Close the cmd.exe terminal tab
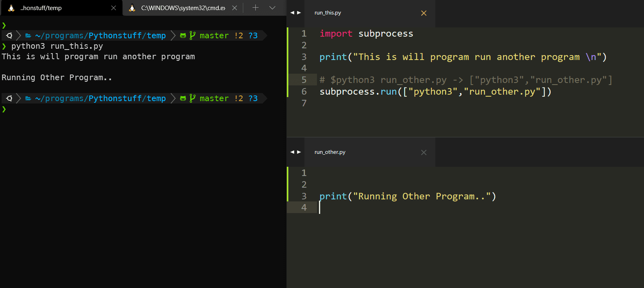Screen dimensions: 644x288 click(234, 8)
